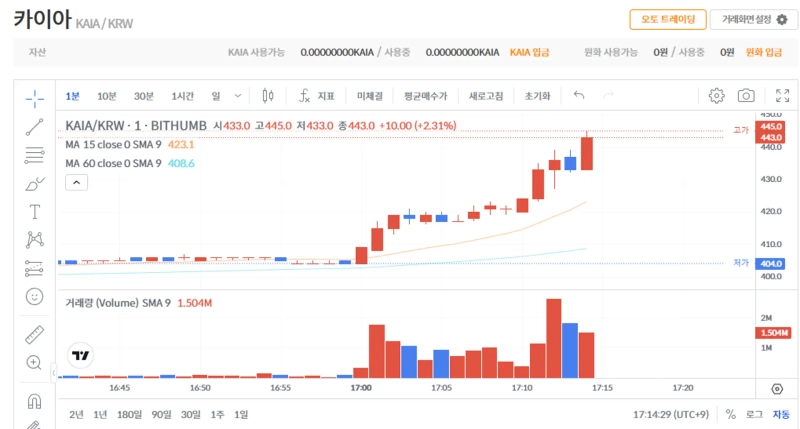
Task: Select the ruler measure tool
Action: point(34,334)
